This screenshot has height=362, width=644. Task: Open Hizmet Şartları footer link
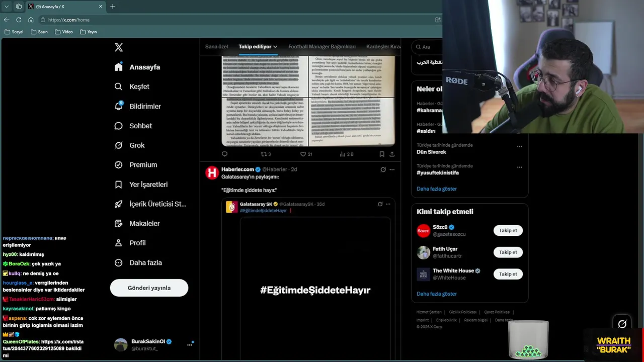coord(429,312)
